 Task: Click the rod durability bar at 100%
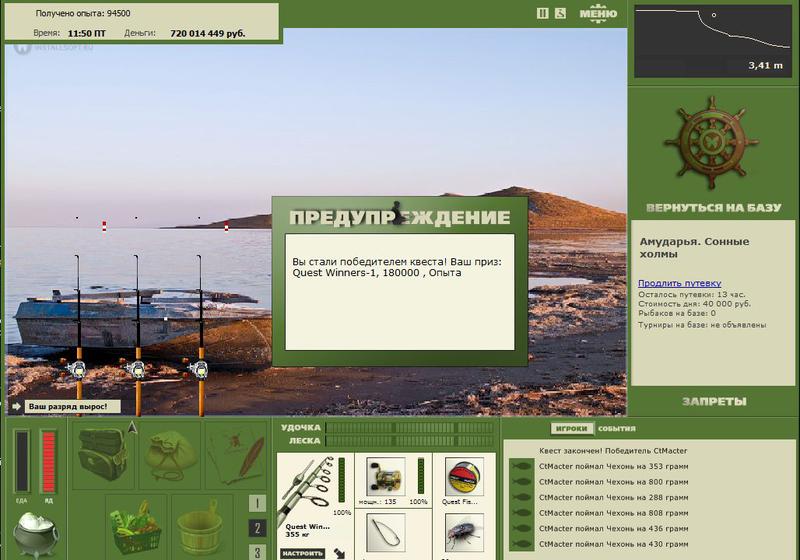click(341, 480)
